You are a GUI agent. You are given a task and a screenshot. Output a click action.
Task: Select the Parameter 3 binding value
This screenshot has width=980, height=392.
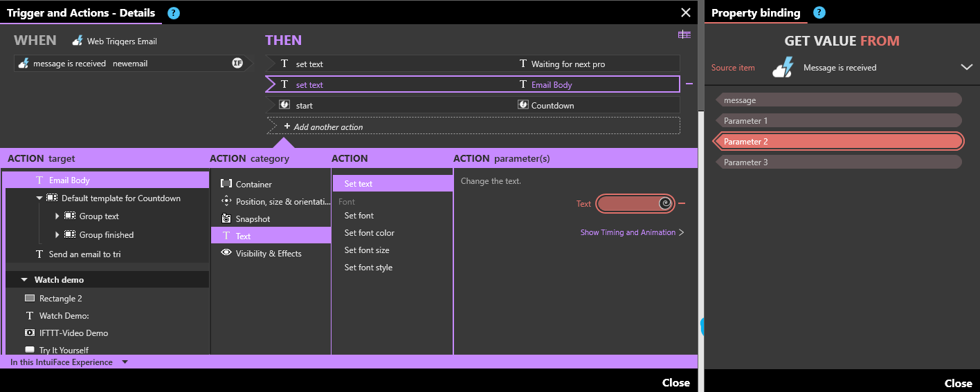[x=839, y=162]
